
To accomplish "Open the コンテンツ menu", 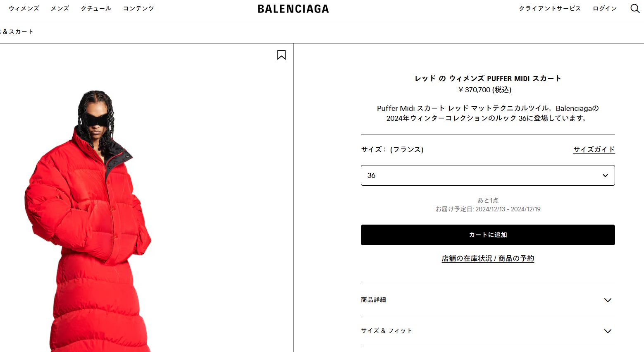I will (138, 8).
